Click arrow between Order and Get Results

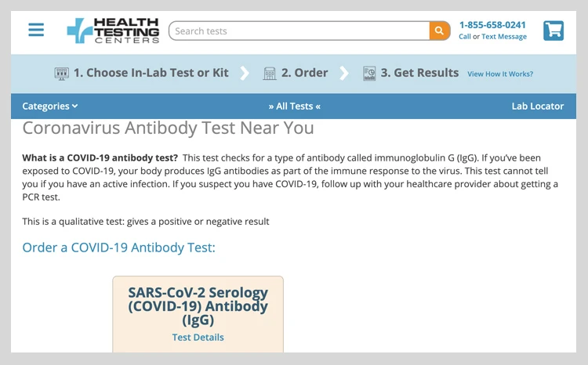(344, 73)
